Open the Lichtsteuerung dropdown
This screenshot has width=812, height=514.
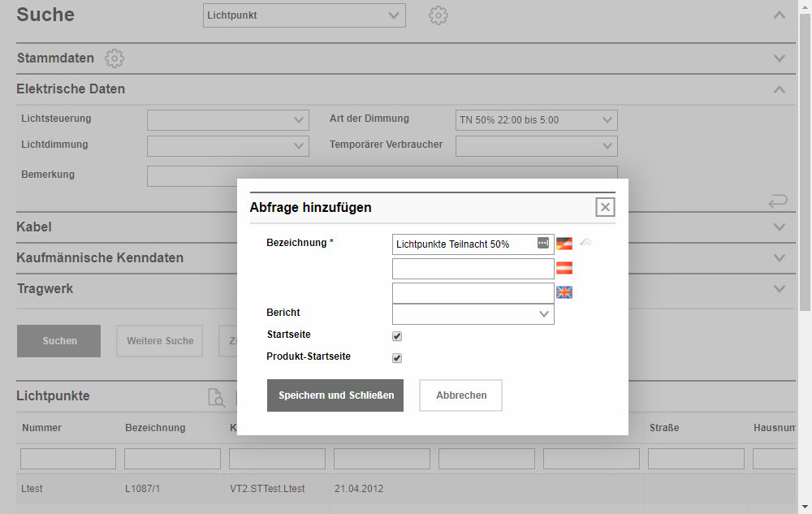[x=227, y=120]
